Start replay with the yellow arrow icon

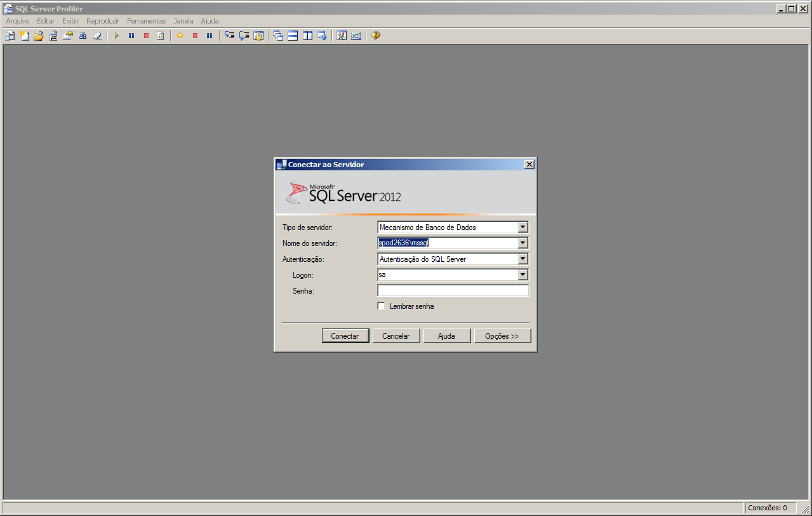click(180, 36)
